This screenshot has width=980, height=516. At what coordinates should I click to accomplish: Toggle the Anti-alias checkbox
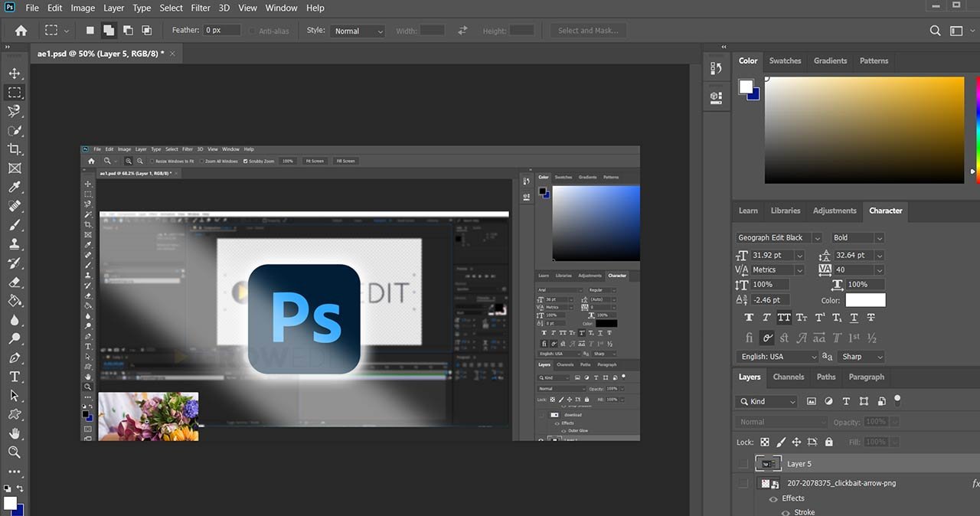coord(253,31)
